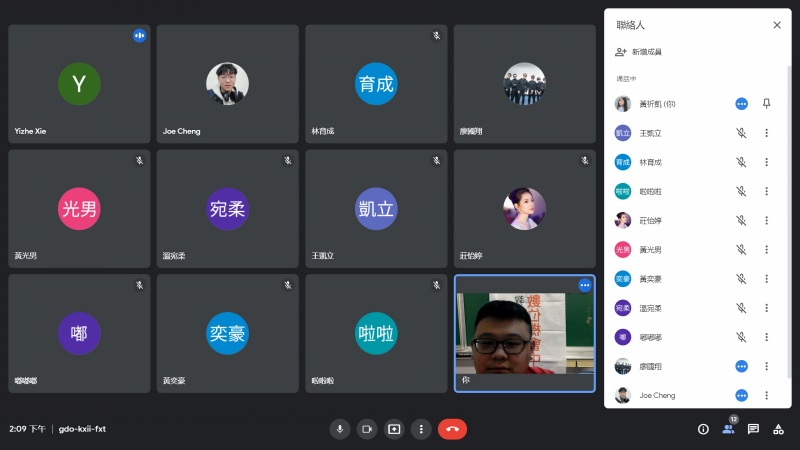Pin 黃祈凱 using the pin icon

(x=767, y=103)
